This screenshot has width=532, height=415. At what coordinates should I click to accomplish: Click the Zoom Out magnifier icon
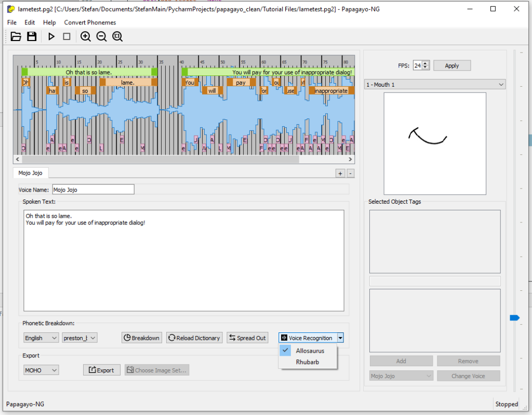point(101,36)
